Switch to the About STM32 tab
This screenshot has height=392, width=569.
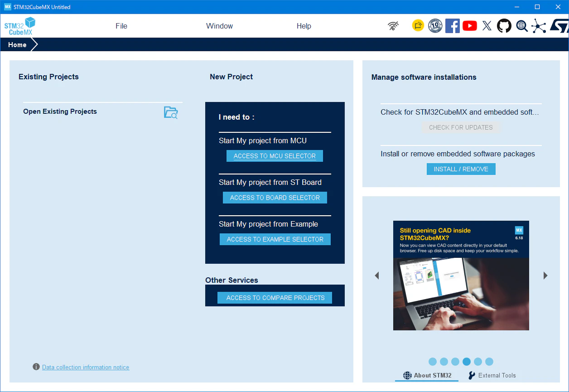coord(427,375)
